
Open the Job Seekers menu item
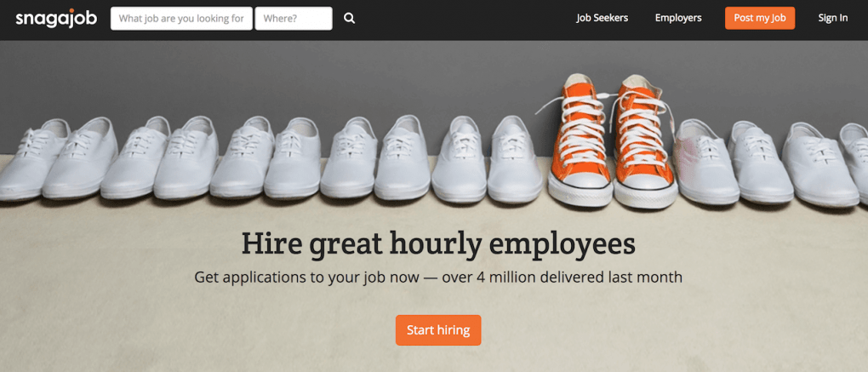click(x=602, y=18)
